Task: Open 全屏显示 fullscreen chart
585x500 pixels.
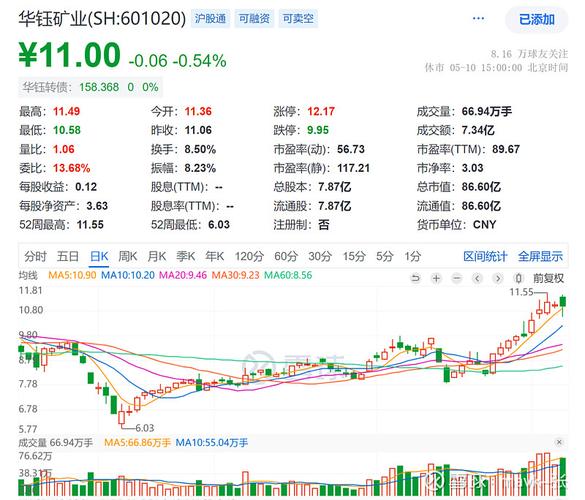Action: pos(540,256)
